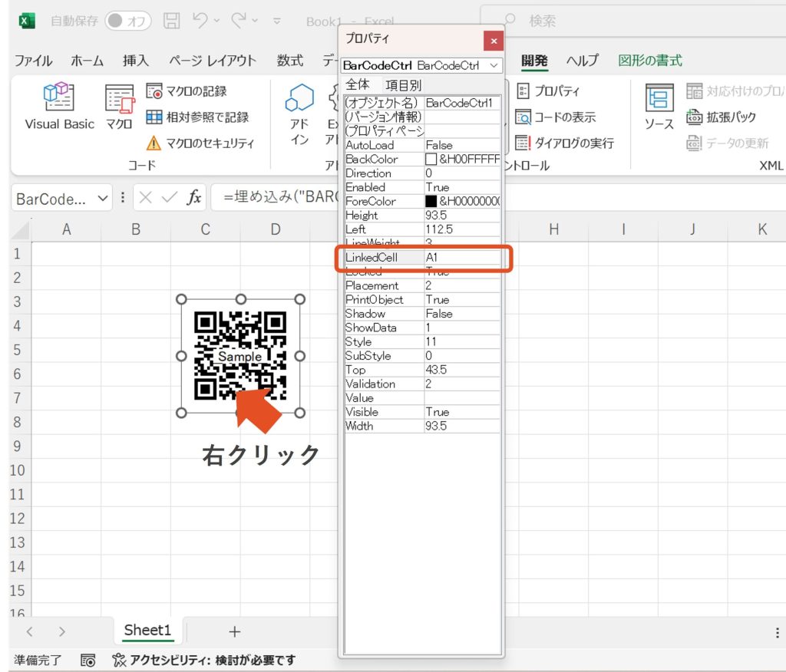This screenshot has width=786, height=672.
Task: Open マクロのセキュリティ settings
Action: click(x=200, y=143)
